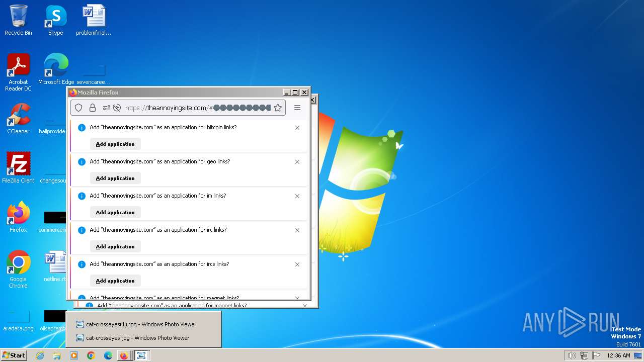Image resolution: width=644 pixels, height=362 pixels.
Task: Open Windows Explorer from the taskbar
Action: pos(57,355)
